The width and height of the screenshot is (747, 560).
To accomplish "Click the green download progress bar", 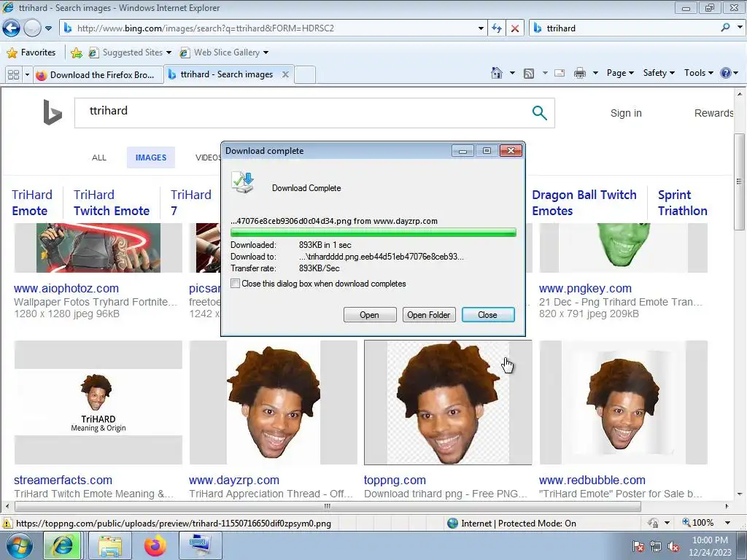I will coord(373,233).
